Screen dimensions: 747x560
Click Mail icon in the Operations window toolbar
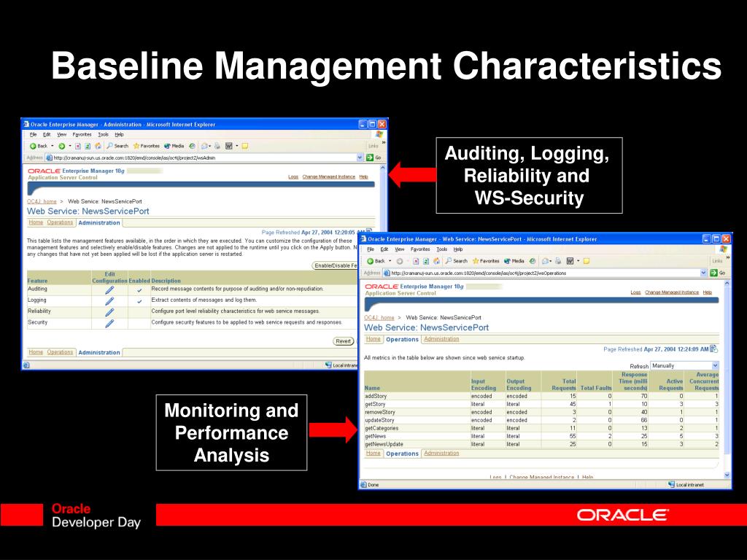(x=546, y=261)
